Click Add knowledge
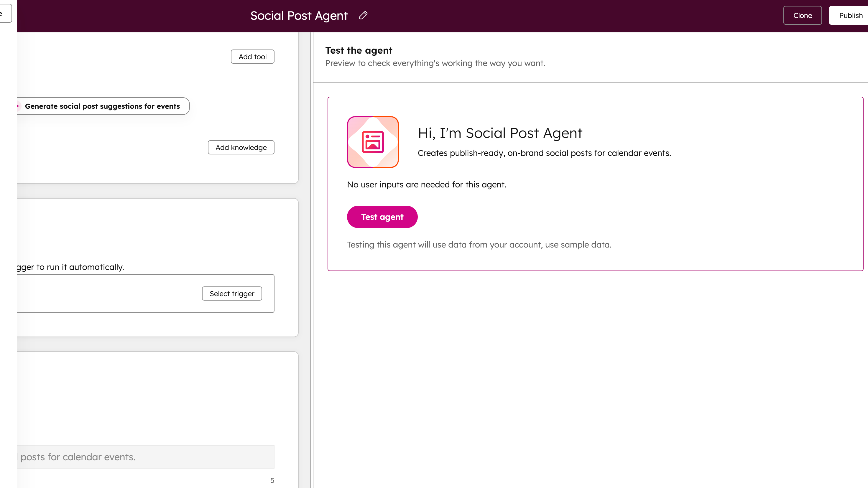The image size is (868, 488). tap(241, 148)
